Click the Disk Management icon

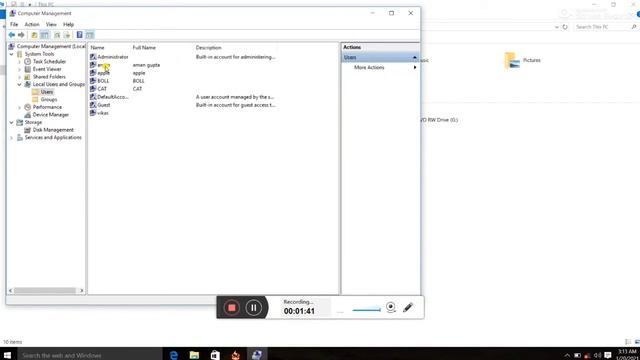(27, 130)
